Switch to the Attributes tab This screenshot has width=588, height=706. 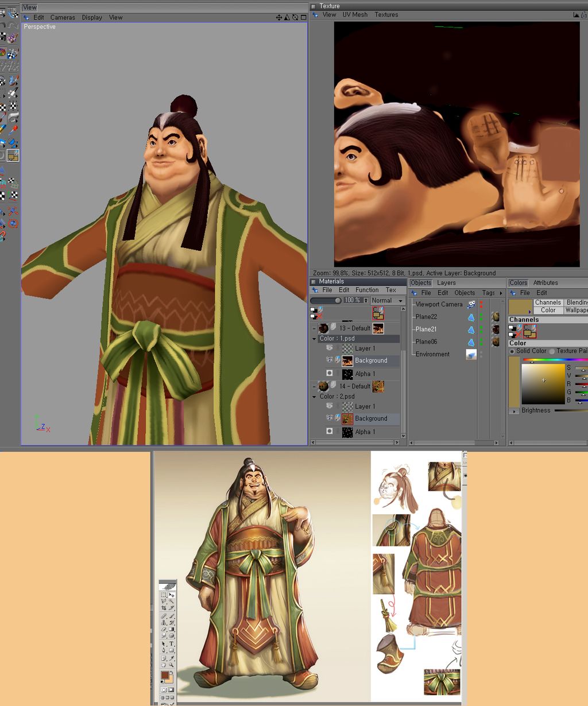(546, 282)
